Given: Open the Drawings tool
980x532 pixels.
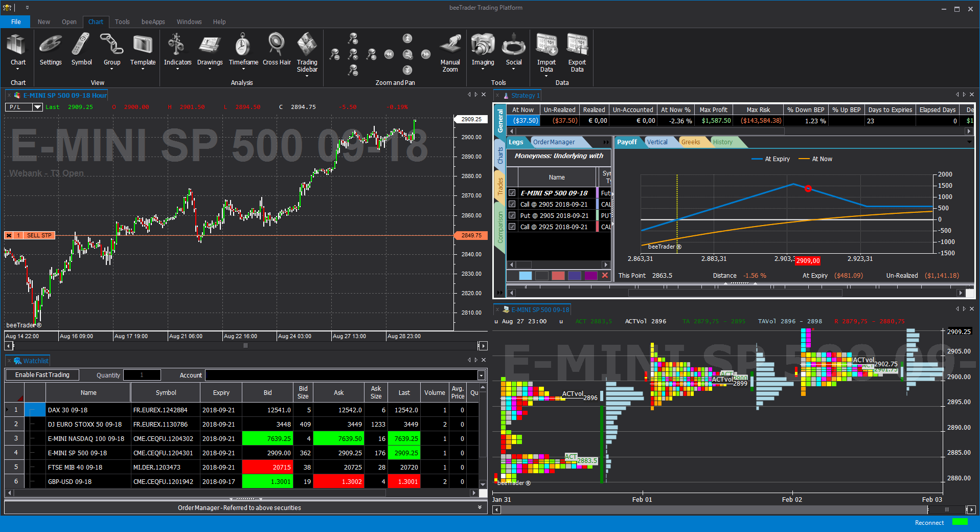Looking at the screenshot, I should pos(210,50).
